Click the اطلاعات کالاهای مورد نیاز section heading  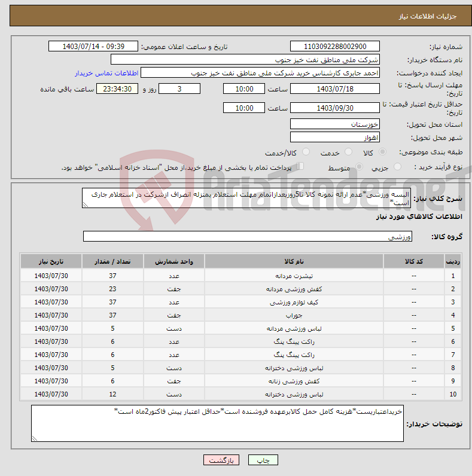[419, 216]
